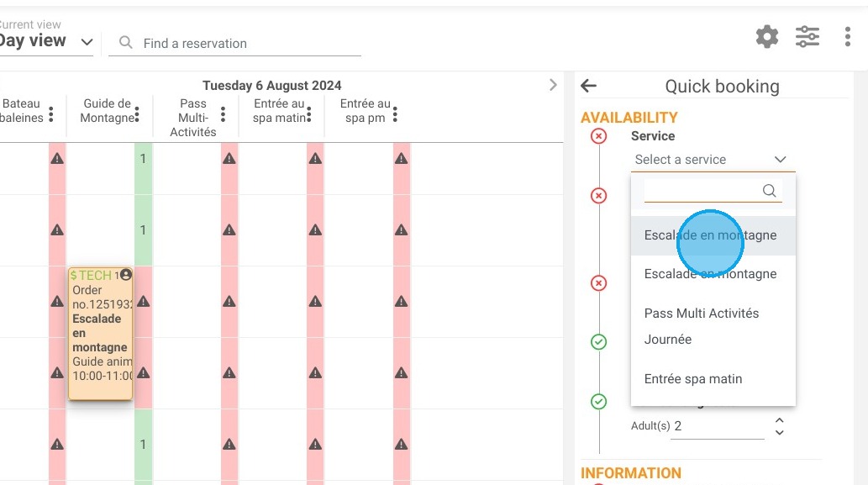Choose highlighted Escalade en montagne option
The image size is (868, 485).
pos(713,235)
